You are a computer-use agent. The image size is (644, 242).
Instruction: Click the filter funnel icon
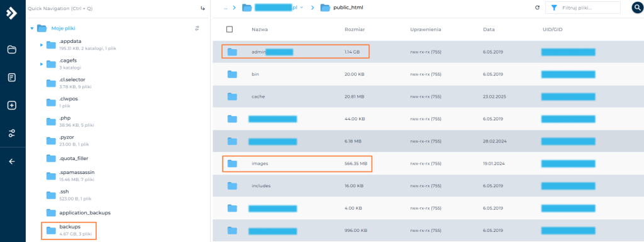click(x=554, y=8)
